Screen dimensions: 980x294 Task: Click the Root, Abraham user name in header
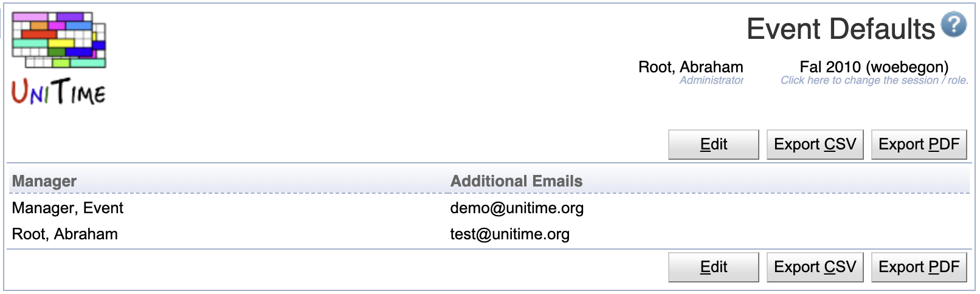tap(691, 67)
